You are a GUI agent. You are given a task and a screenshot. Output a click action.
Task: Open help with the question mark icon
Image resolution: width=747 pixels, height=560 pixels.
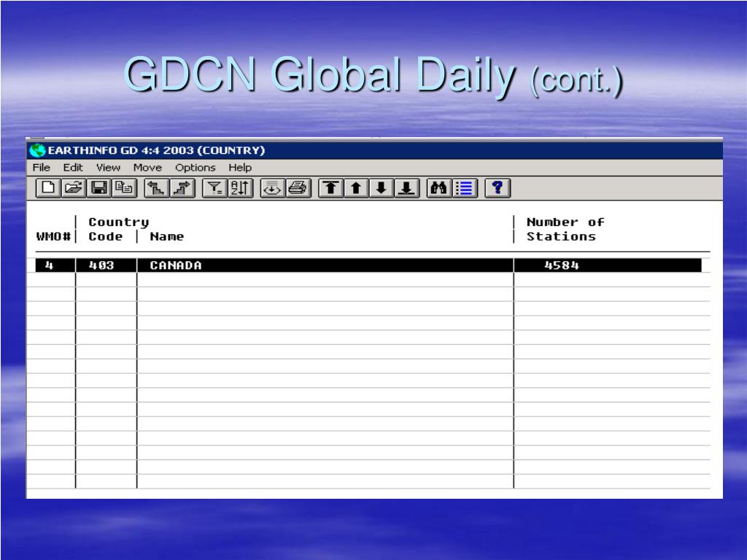[498, 187]
